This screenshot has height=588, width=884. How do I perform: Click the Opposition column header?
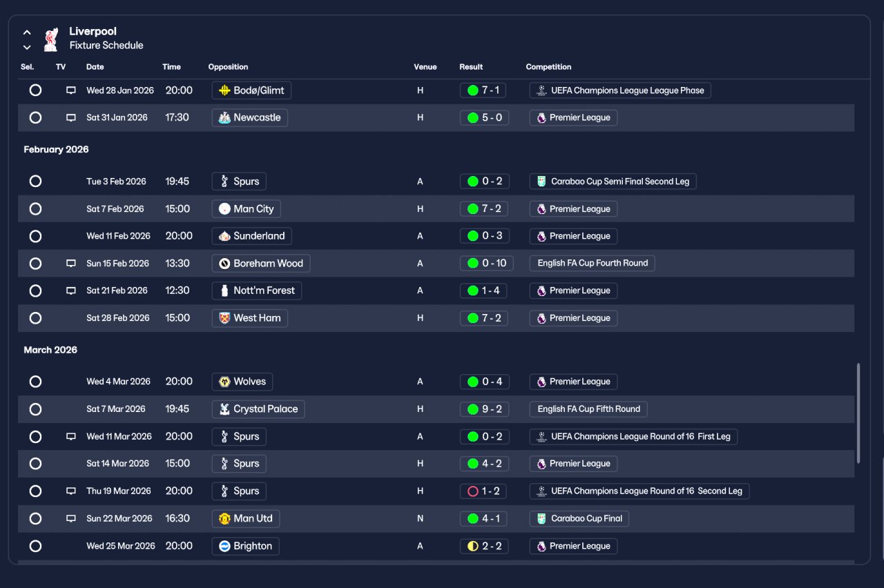(x=228, y=67)
